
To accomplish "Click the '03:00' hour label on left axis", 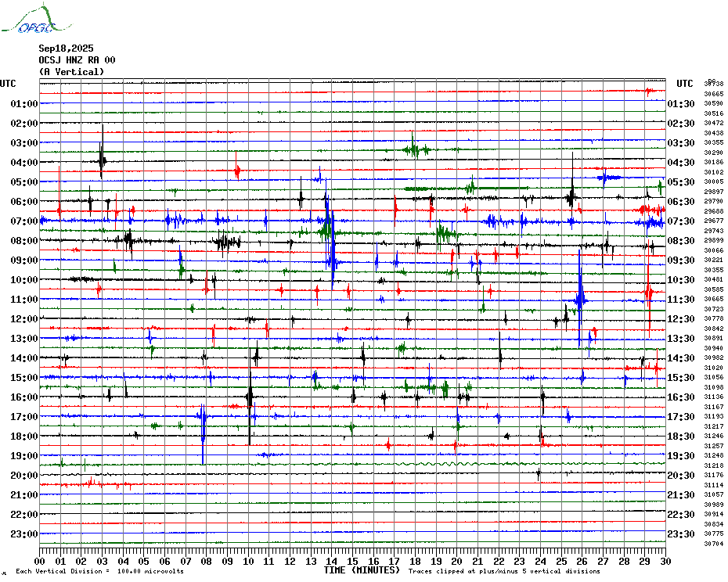I will 24,142.
